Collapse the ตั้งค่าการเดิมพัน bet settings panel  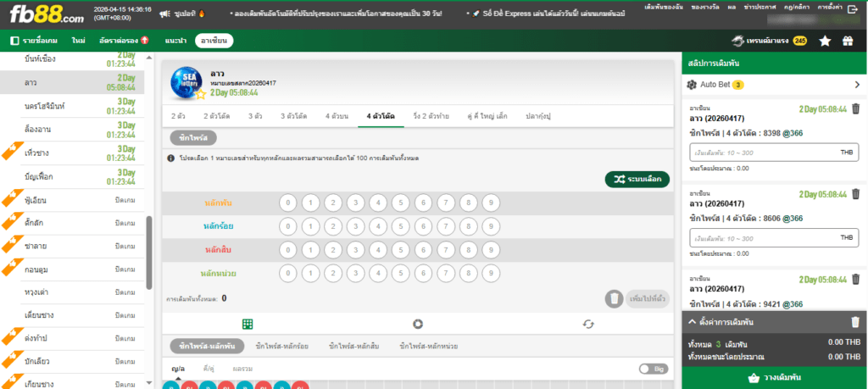[x=692, y=321]
